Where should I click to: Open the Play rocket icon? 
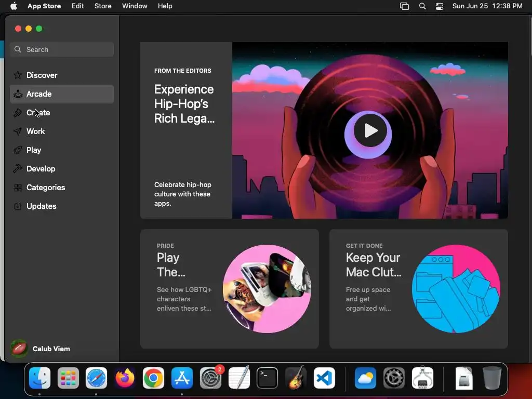18,150
